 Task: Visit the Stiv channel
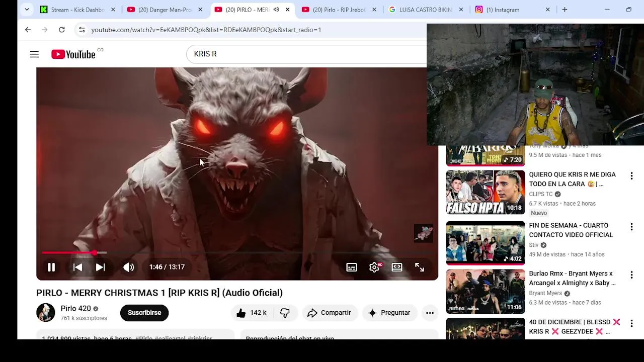pos(534,245)
